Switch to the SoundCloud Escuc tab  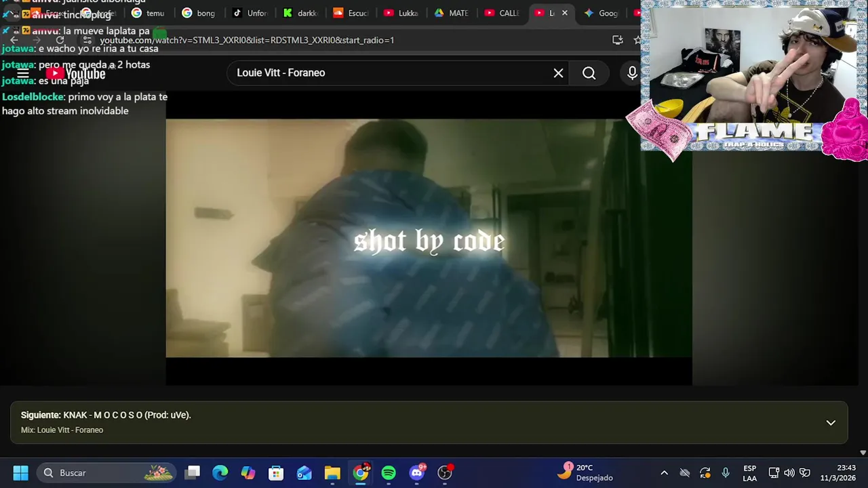tap(350, 13)
